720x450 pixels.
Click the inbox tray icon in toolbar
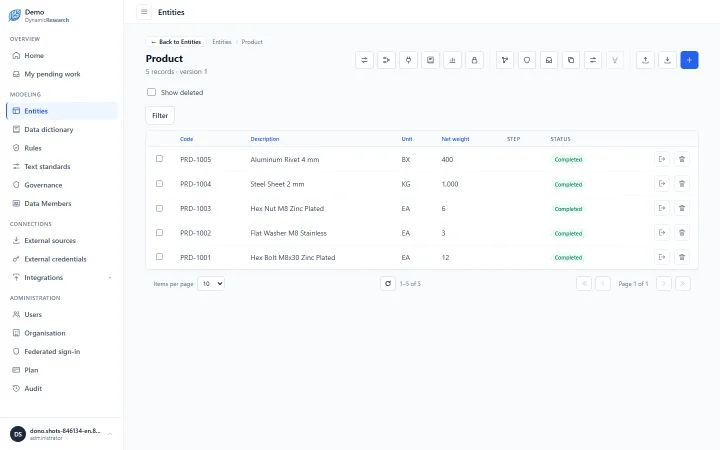tap(549, 60)
